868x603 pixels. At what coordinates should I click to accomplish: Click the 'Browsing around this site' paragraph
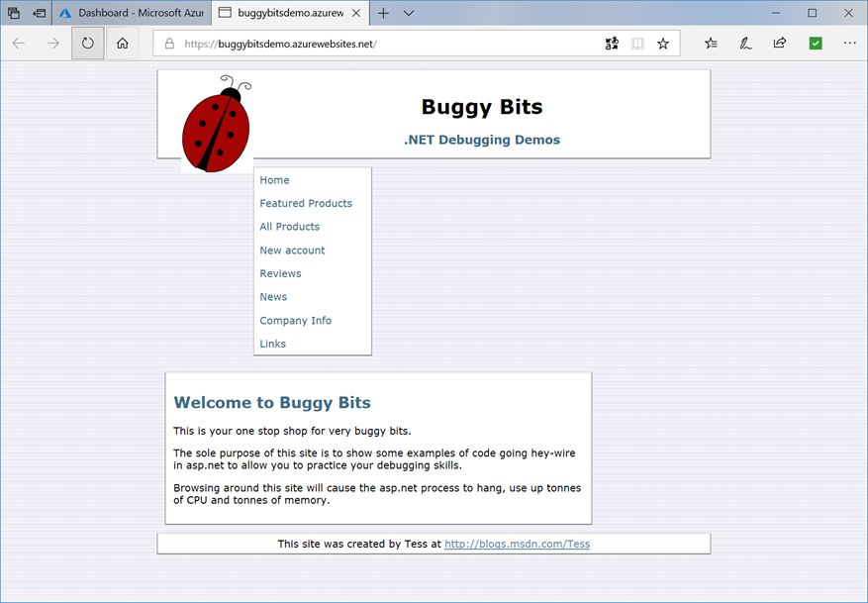click(377, 494)
